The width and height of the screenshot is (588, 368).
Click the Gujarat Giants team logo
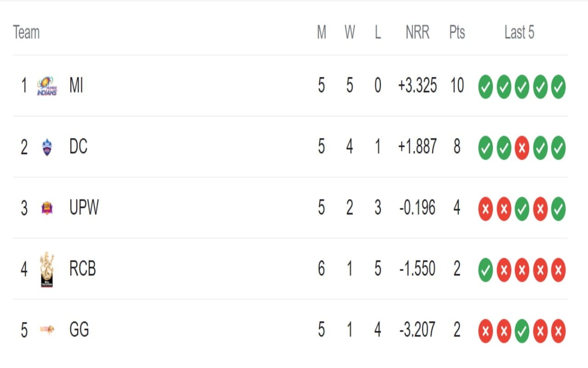click(47, 330)
